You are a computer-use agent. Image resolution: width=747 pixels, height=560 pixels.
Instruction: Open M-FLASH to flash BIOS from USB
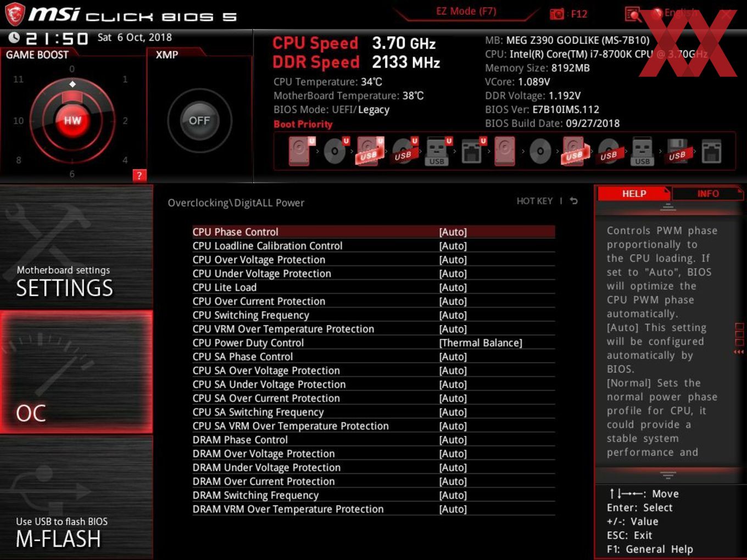pos(76,497)
